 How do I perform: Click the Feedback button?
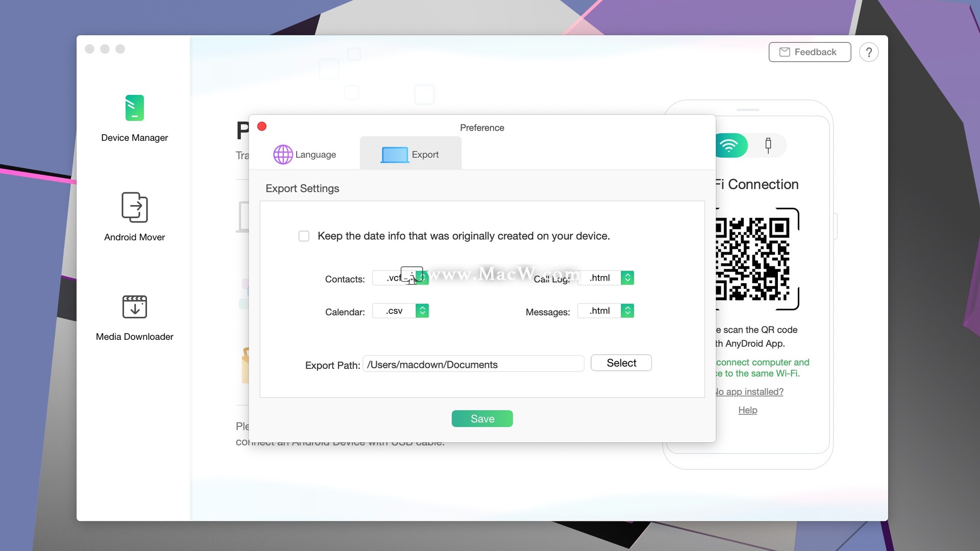point(810,52)
